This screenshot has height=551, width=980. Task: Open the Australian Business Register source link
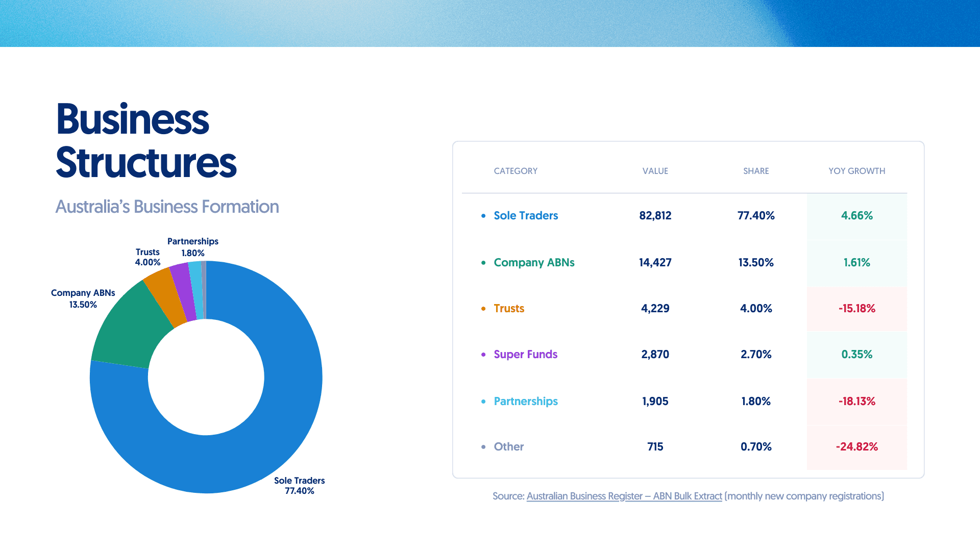[624, 496]
